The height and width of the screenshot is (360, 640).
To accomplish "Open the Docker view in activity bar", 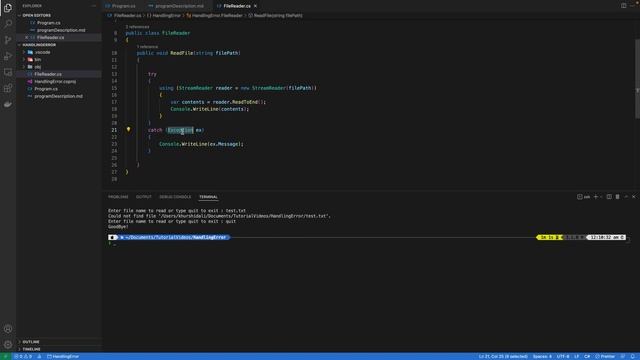I will (8, 104).
